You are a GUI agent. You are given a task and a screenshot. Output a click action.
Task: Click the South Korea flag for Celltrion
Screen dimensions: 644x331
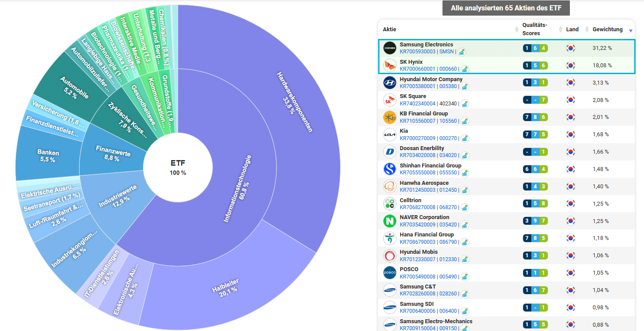(571, 203)
